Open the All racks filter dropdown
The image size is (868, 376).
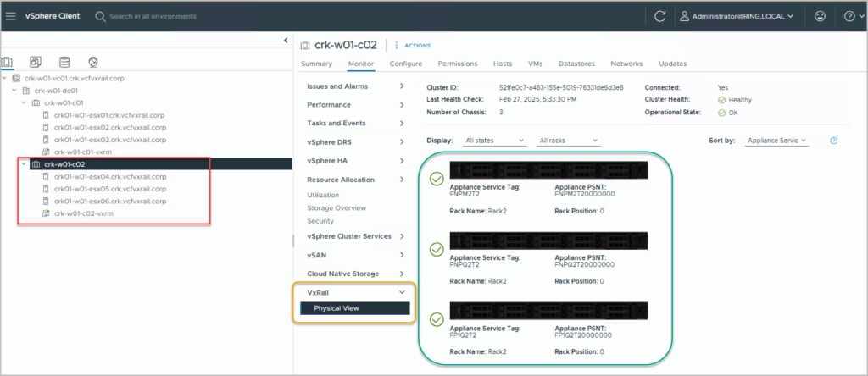pos(569,141)
